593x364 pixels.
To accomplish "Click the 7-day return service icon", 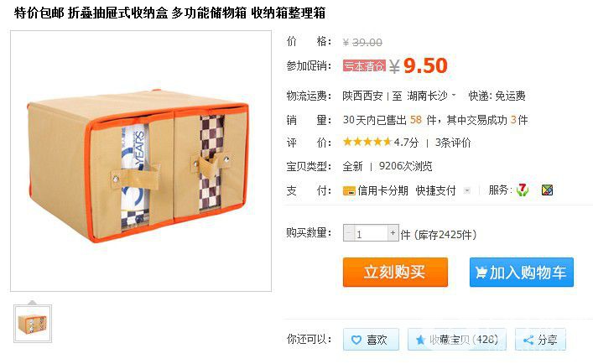I will tap(523, 190).
